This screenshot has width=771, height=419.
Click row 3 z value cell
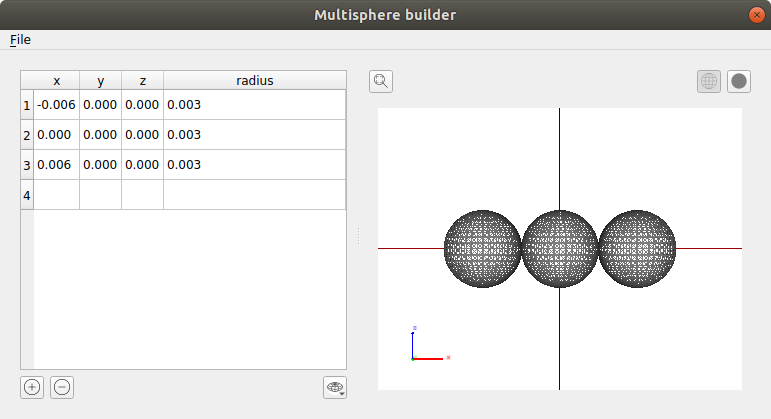pos(143,165)
